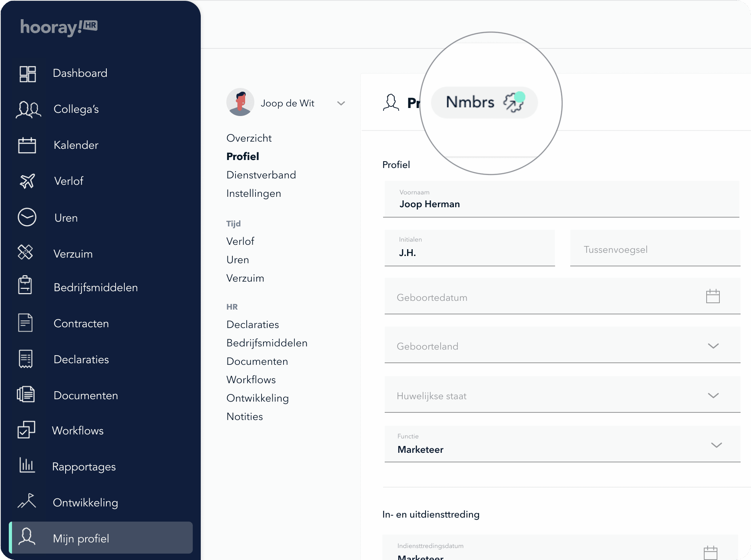Open Contracten in sidebar
Screen dimensions: 751x560
pos(81,324)
